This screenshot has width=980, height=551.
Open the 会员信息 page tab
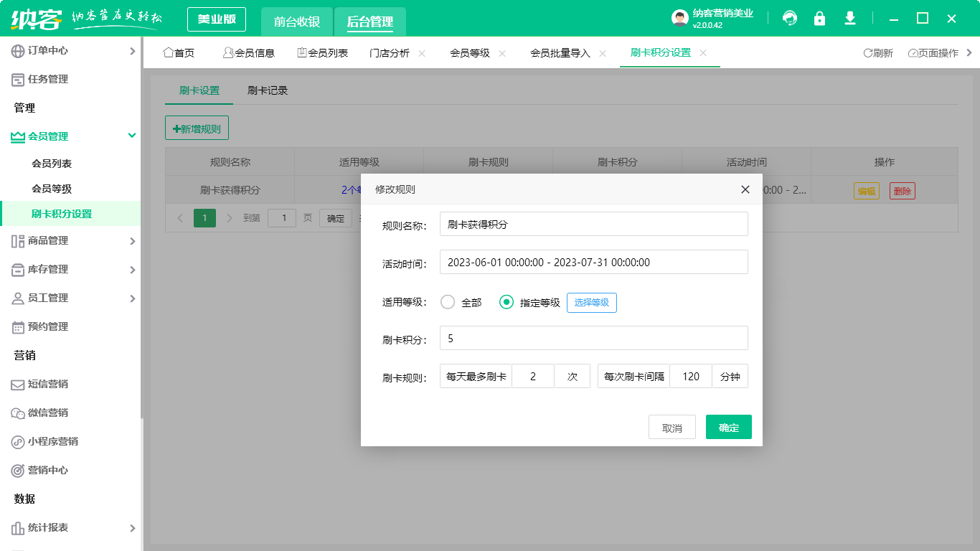(249, 53)
